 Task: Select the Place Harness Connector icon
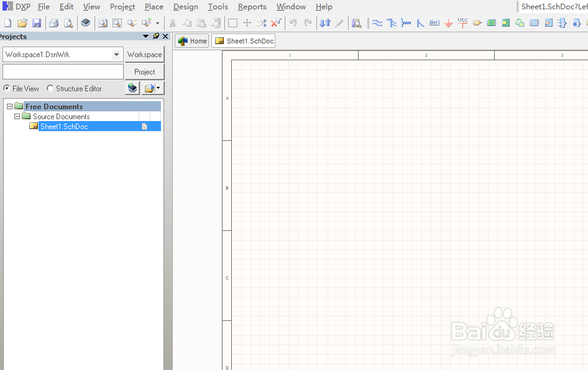562,23
